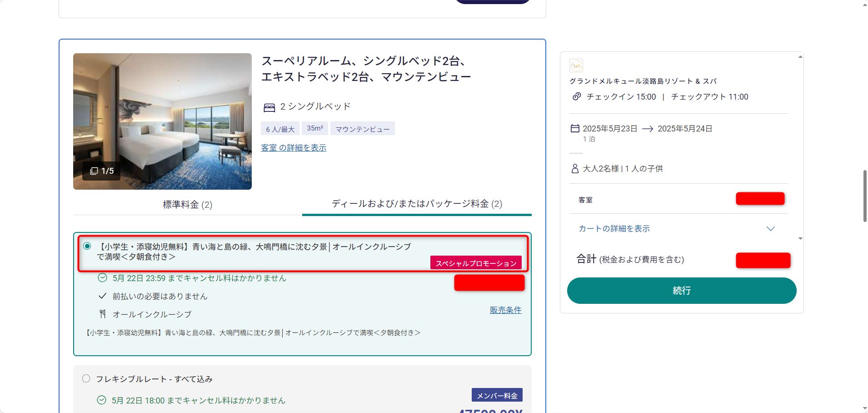Click the 1 泊 nights label
Screen dimensions: 868x413
click(589, 139)
